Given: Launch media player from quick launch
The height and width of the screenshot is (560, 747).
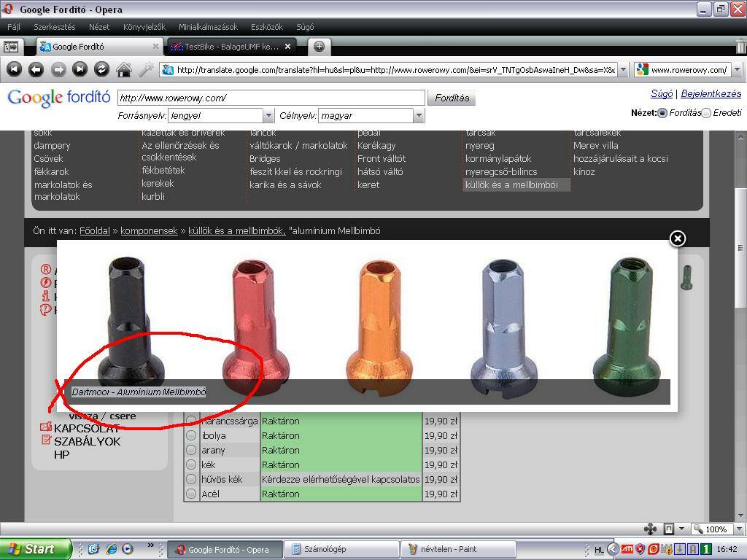Looking at the screenshot, I should click(x=128, y=549).
